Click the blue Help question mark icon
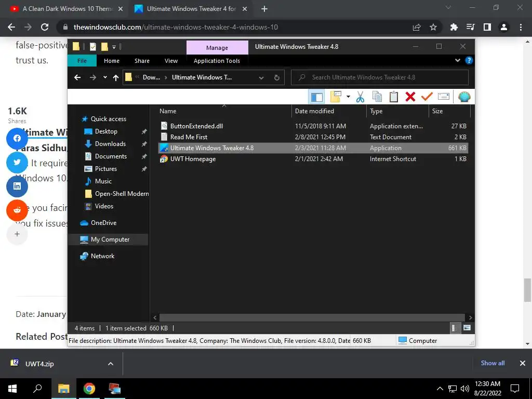Viewport: 532px width, 399px height. click(x=469, y=60)
